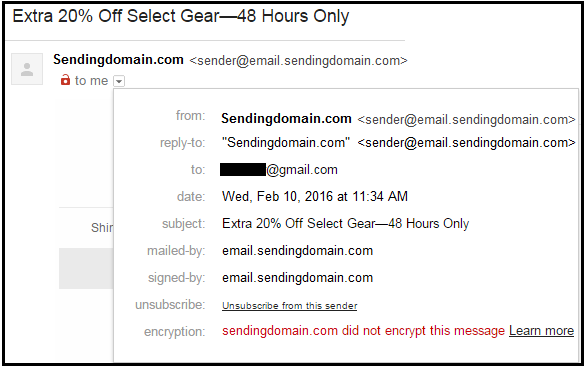Screen dimensions: 586x368
Task: Click the red unlocked padlock encryption icon
Action: pos(65,80)
